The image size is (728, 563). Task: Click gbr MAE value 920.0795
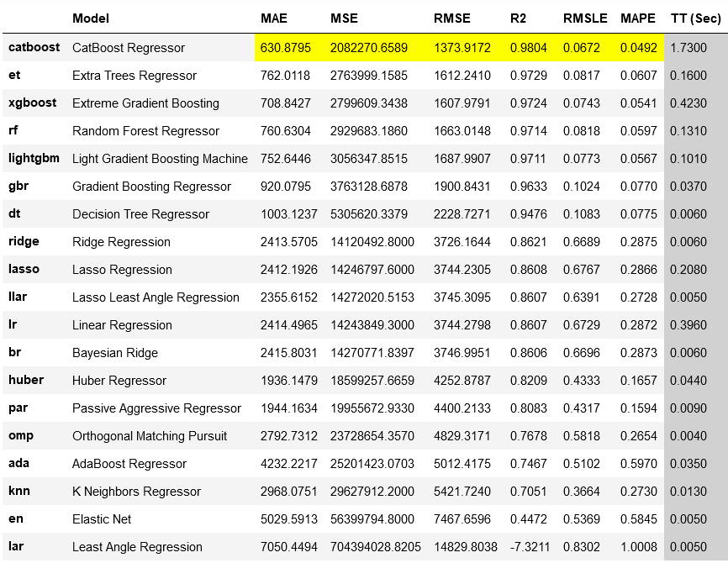(286, 187)
